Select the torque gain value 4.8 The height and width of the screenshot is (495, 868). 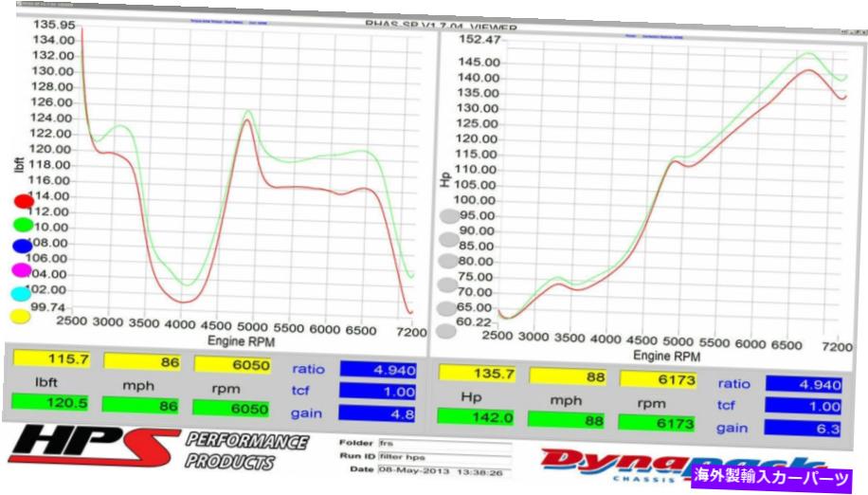click(x=379, y=413)
